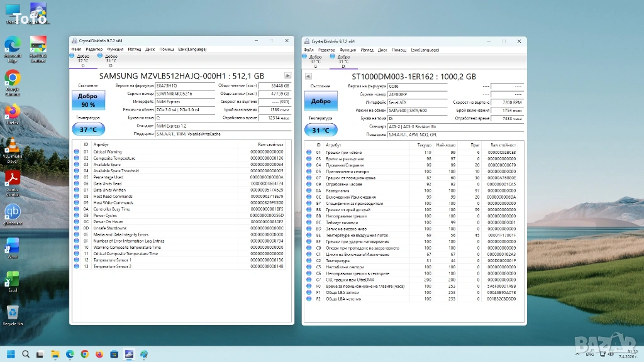Open Диск menu in the ST1000DM003 window
Viewport: 644px width, 362px height.
(x=382, y=49)
